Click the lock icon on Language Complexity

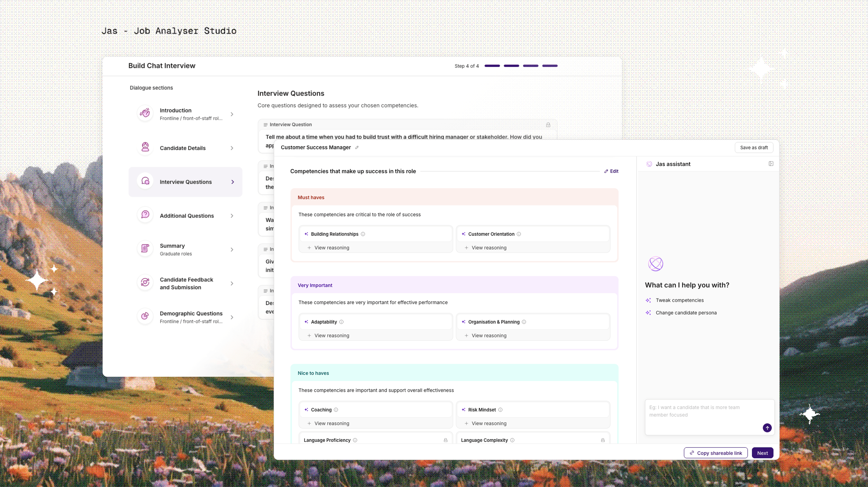pos(603,440)
